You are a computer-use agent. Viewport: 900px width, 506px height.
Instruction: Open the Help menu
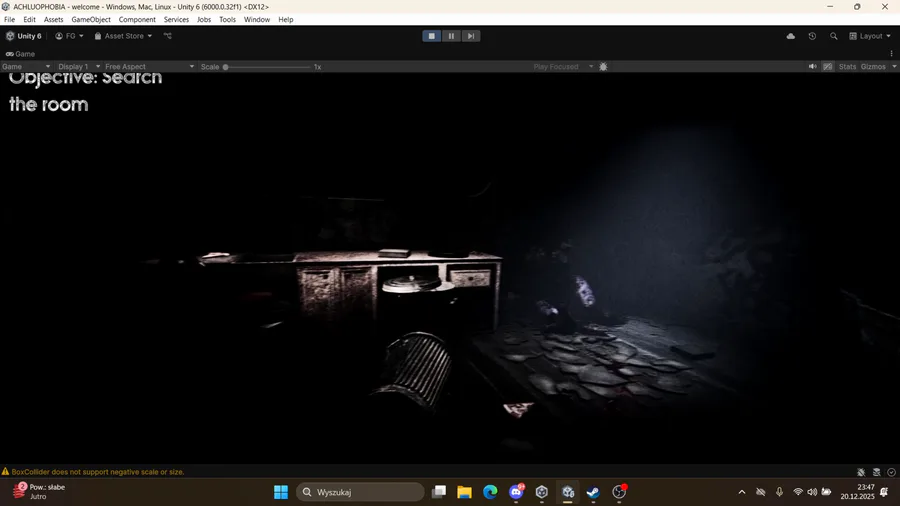(x=286, y=20)
